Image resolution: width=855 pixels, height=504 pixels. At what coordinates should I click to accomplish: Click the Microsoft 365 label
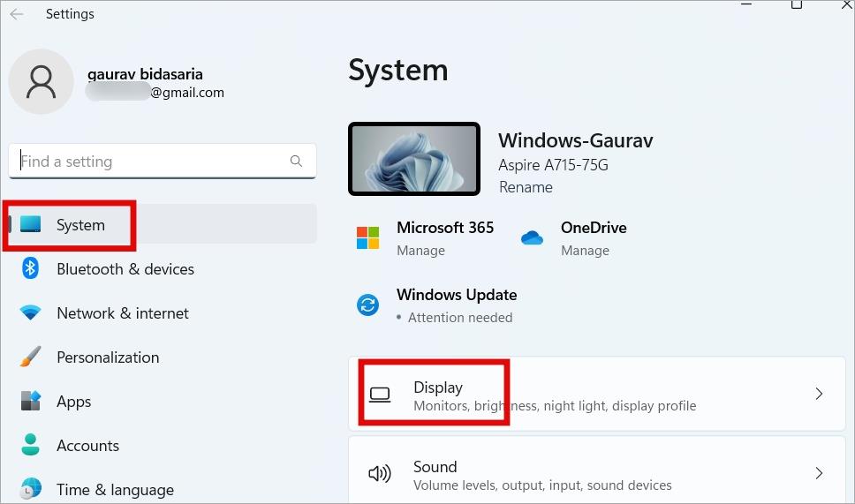[x=445, y=228]
